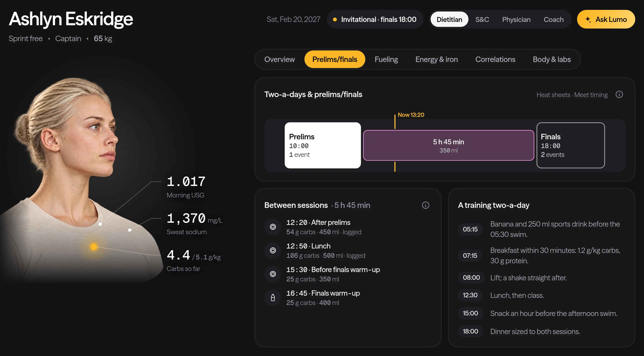Viewport: 644px width, 356px height.
Task: Switch the role toggle to Dietitian
Action: click(449, 19)
